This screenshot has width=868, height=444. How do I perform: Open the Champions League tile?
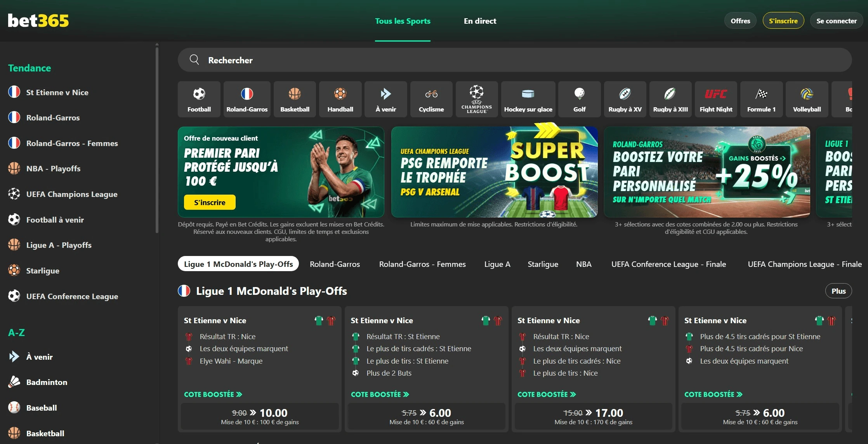tap(477, 99)
